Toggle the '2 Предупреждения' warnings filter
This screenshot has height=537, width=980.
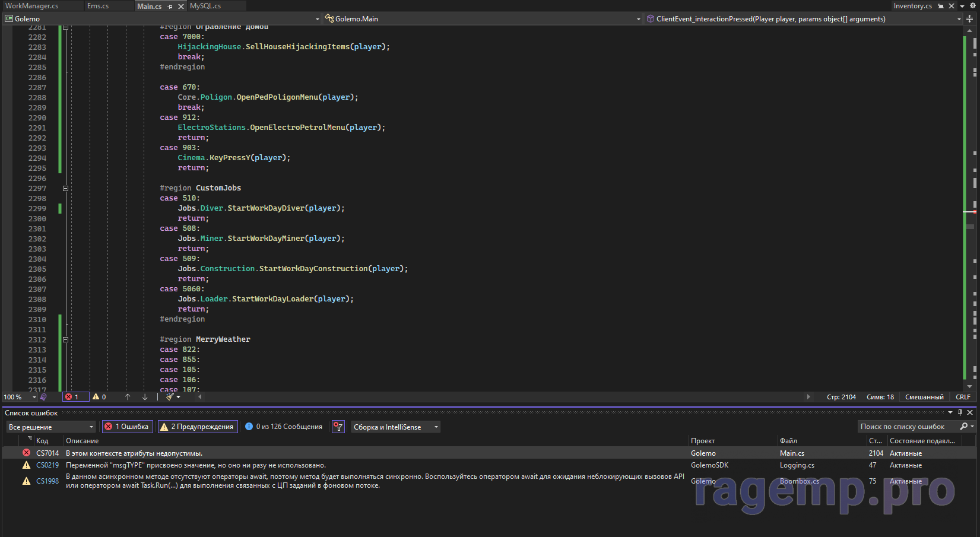(198, 427)
